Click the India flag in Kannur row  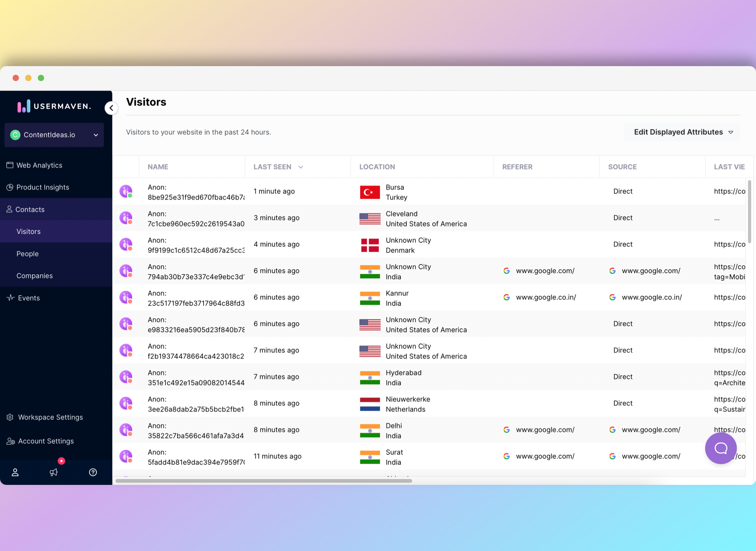click(x=370, y=298)
